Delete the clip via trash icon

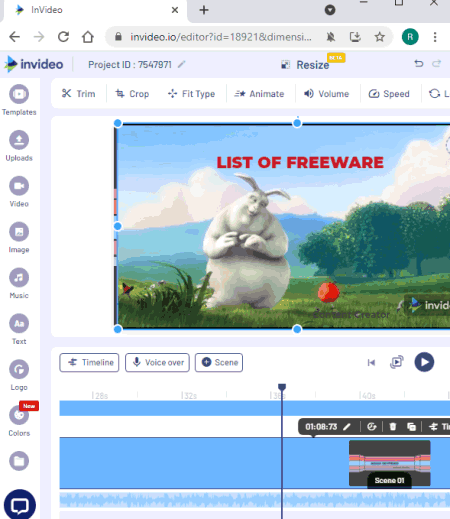pyautogui.click(x=393, y=427)
